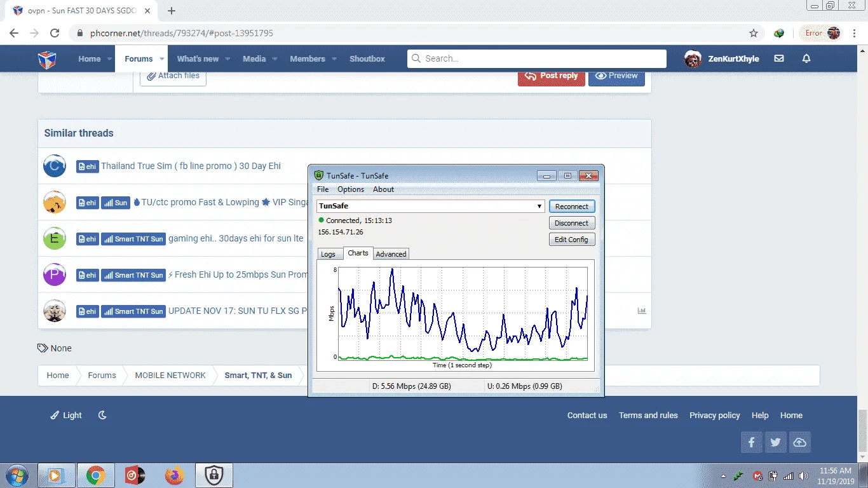Open TunSafe Options menu

[x=351, y=189]
